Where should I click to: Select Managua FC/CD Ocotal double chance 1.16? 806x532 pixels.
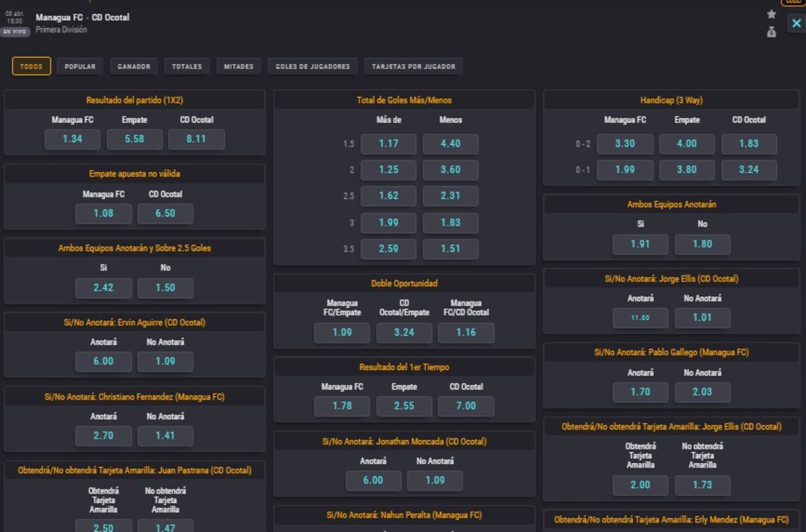tap(466, 332)
